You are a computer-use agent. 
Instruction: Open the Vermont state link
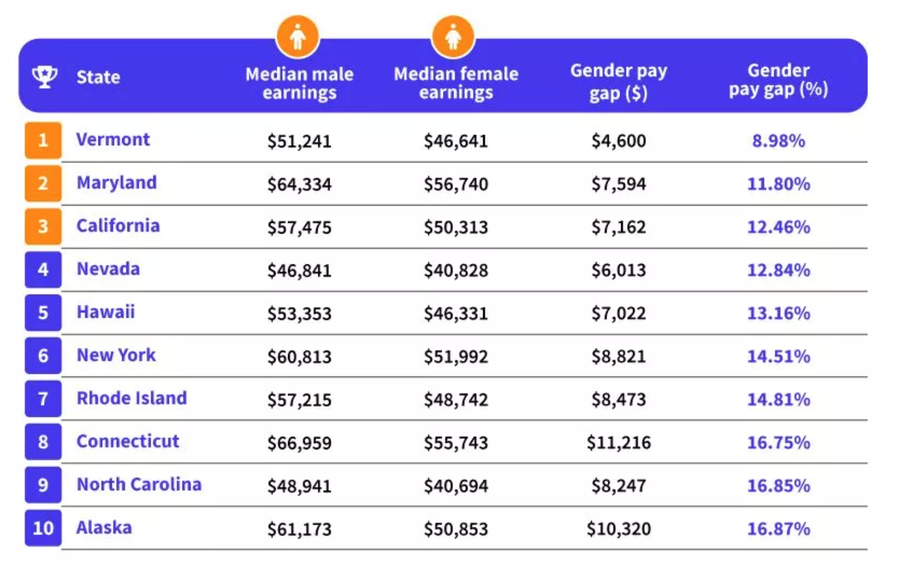pos(113,140)
